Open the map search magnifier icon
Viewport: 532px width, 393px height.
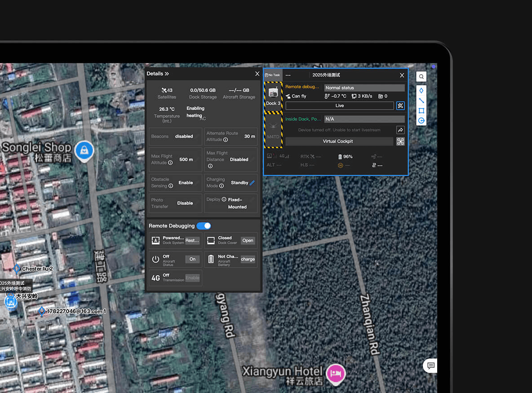click(x=421, y=76)
